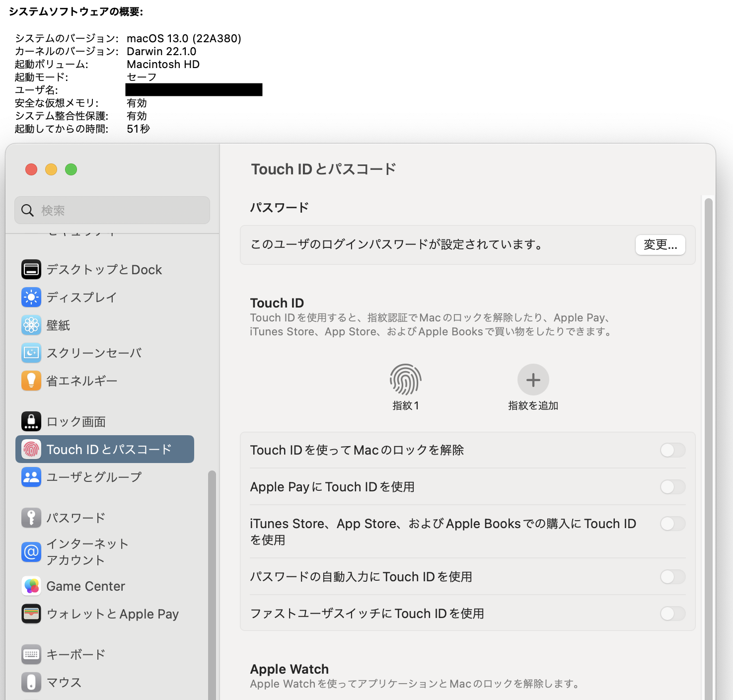Click the 指紋1 label text
The width and height of the screenshot is (733, 700).
point(406,406)
